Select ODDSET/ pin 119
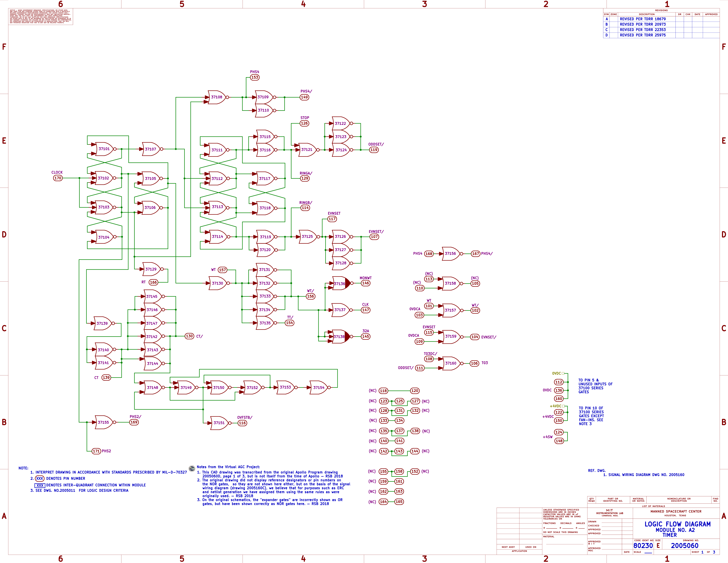The height and width of the screenshot is (563, 728). coord(374,150)
